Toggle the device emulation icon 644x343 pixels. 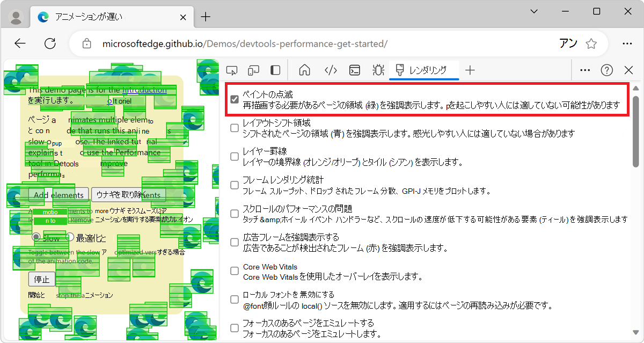tap(253, 70)
